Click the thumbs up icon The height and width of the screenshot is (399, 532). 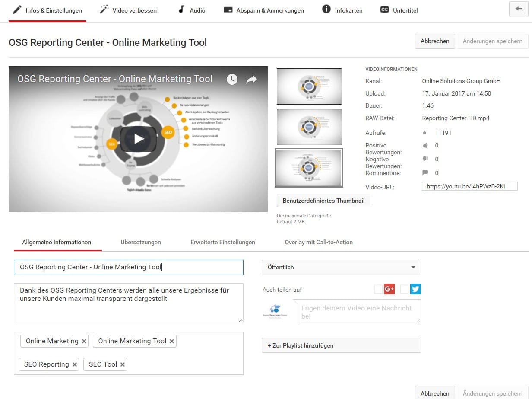pyautogui.click(x=425, y=146)
